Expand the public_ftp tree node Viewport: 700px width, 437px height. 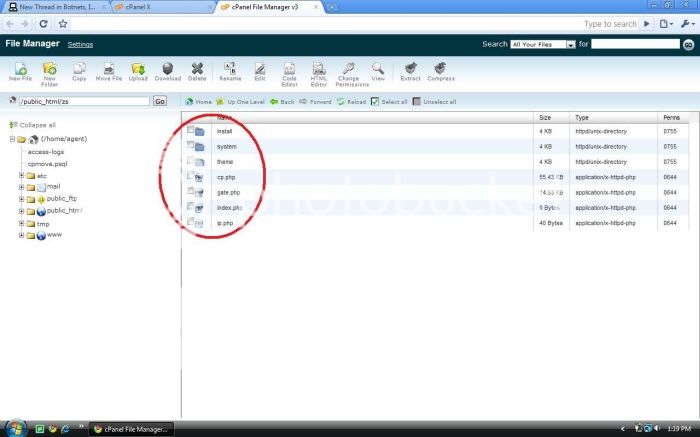[x=21, y=199]
